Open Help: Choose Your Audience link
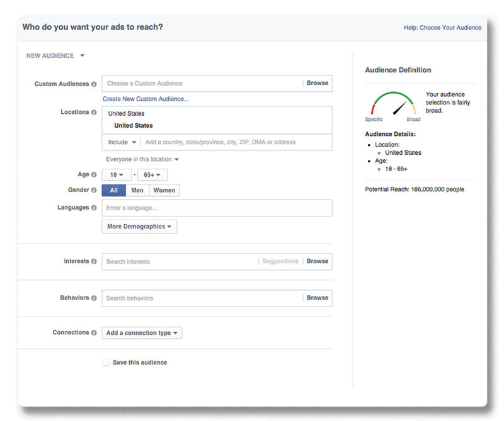 (442, 28)
